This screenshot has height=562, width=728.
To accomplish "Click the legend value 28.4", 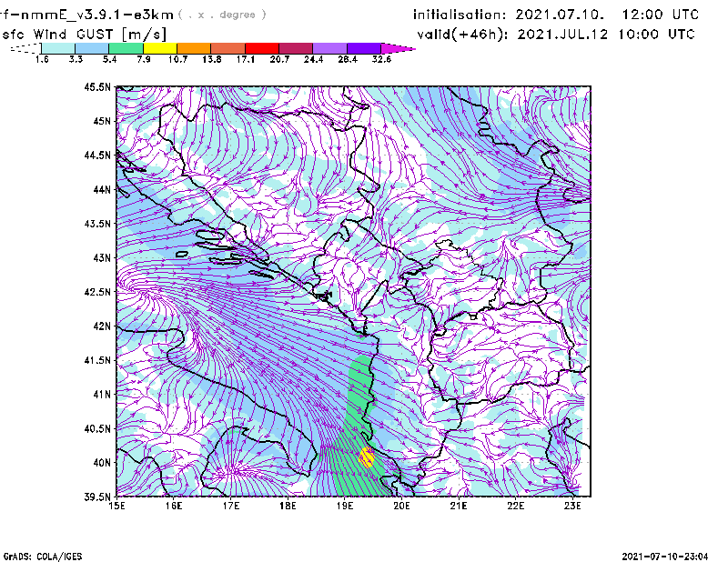I will pos(348,59).
